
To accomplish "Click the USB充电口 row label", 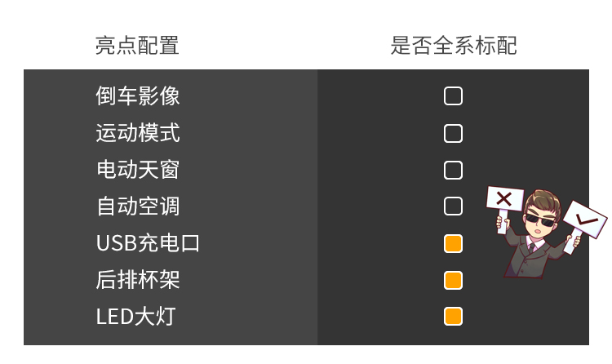I will (148, 243).
